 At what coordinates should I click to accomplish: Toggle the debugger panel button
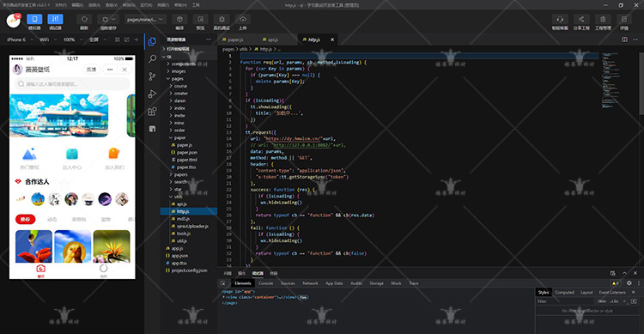coord(55,19)
